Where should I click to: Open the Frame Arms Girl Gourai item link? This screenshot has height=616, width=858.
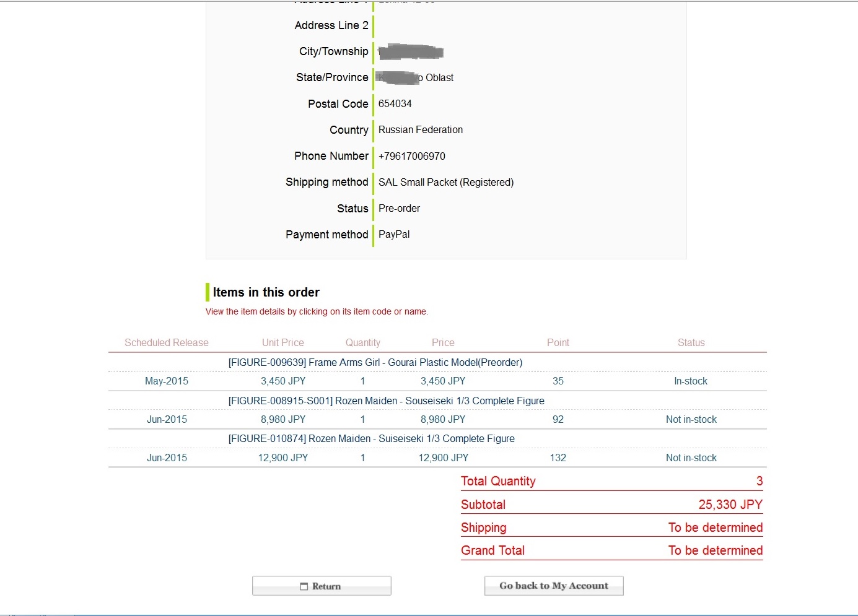click(x=375, y=362)
